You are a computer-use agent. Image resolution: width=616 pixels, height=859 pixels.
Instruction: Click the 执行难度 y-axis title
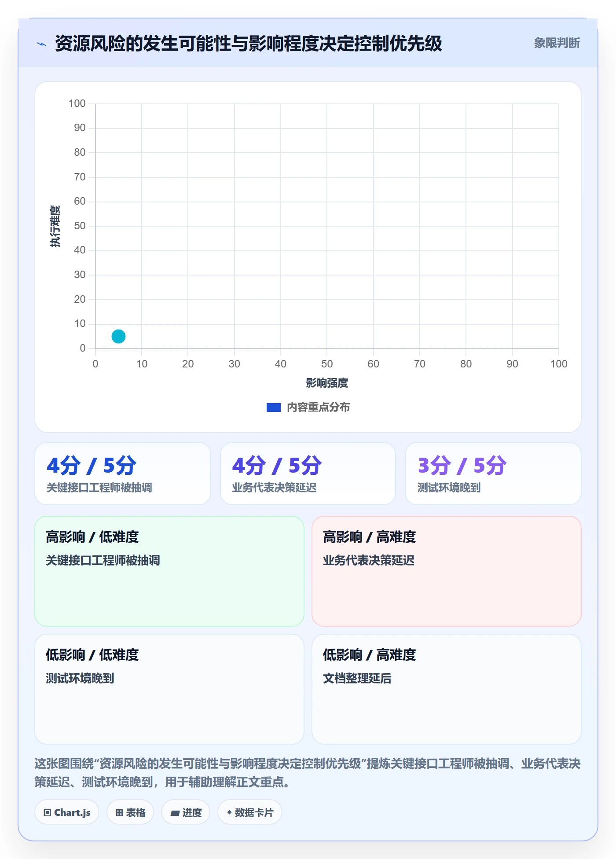(55, 226)
